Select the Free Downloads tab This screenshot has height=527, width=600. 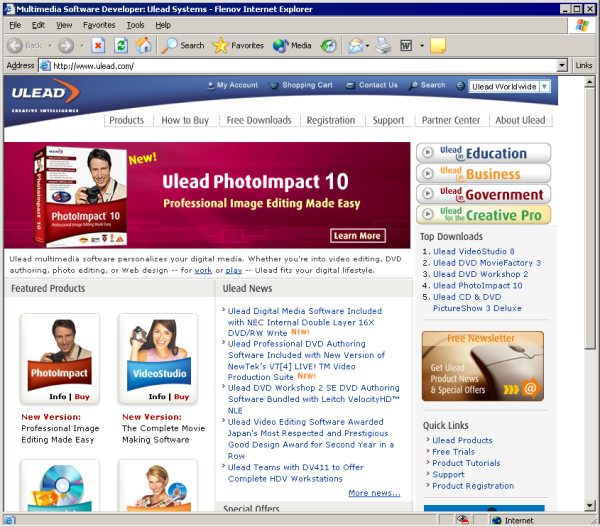click(259, 120)
